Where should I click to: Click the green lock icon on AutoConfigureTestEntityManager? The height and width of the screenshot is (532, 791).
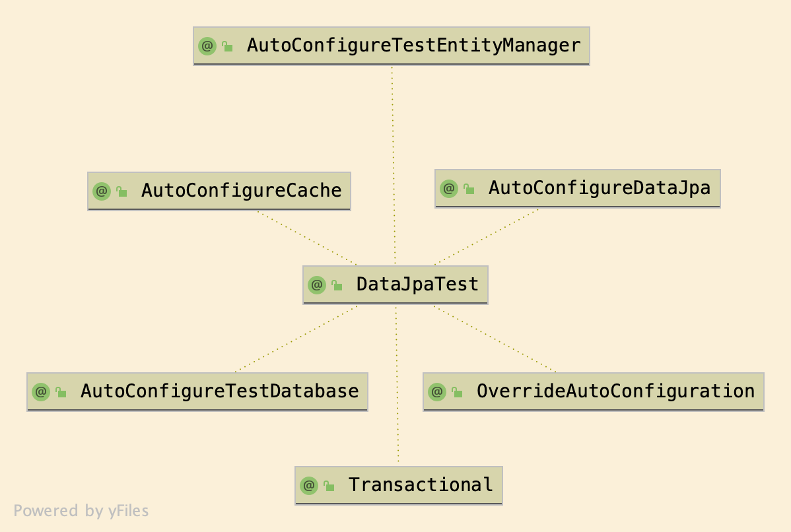point(227,47)
